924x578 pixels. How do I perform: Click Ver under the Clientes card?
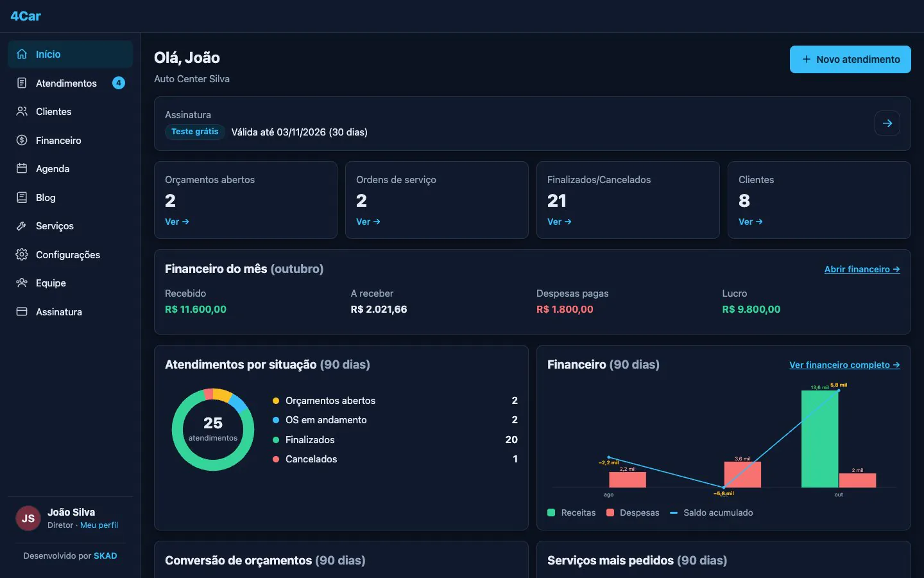pos(751,222)
